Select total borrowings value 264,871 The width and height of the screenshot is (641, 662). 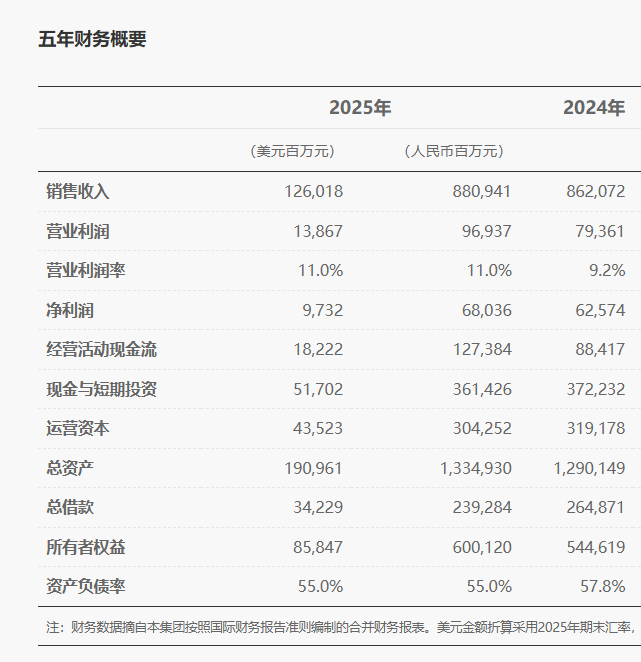click(x=595, y=507)
